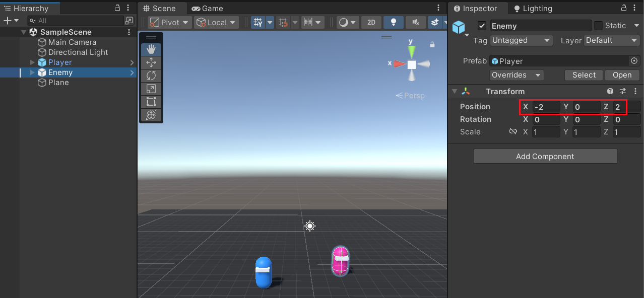
Task: Open Scene view more-options menu
Action: [438, 8]
